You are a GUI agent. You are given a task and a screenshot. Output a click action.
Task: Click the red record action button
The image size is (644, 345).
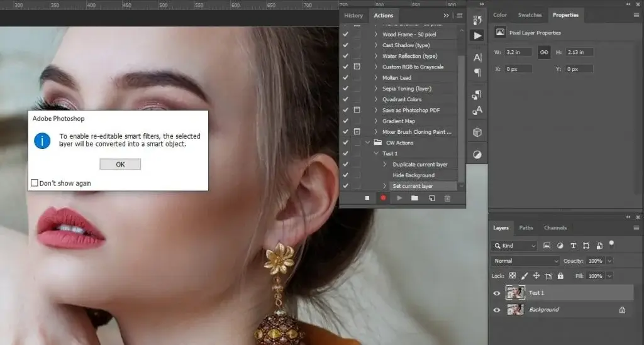[383, 198]
